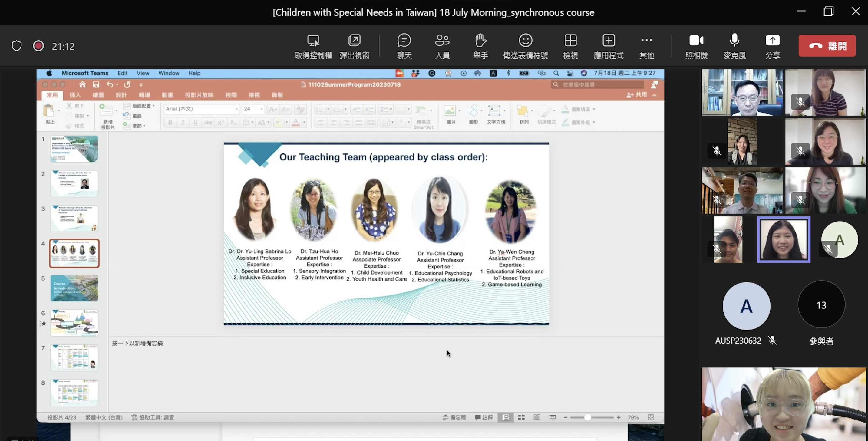Open the Apple menu

click(x=50, y=73)
